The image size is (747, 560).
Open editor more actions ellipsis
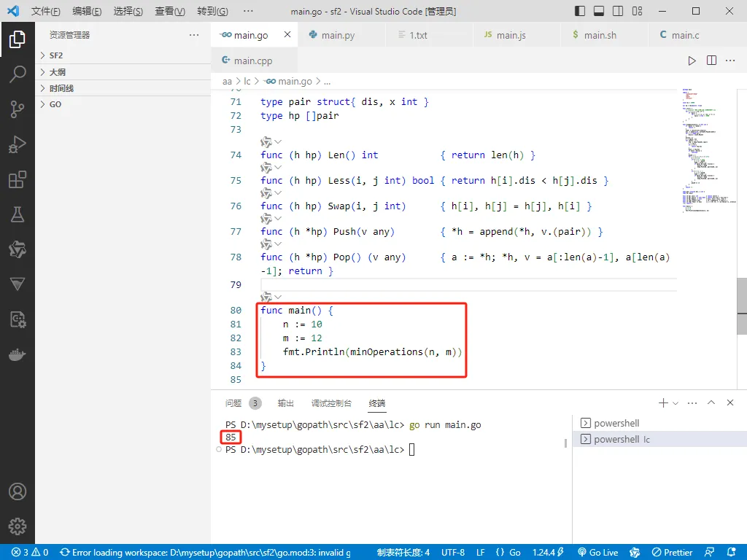point(730,61)
